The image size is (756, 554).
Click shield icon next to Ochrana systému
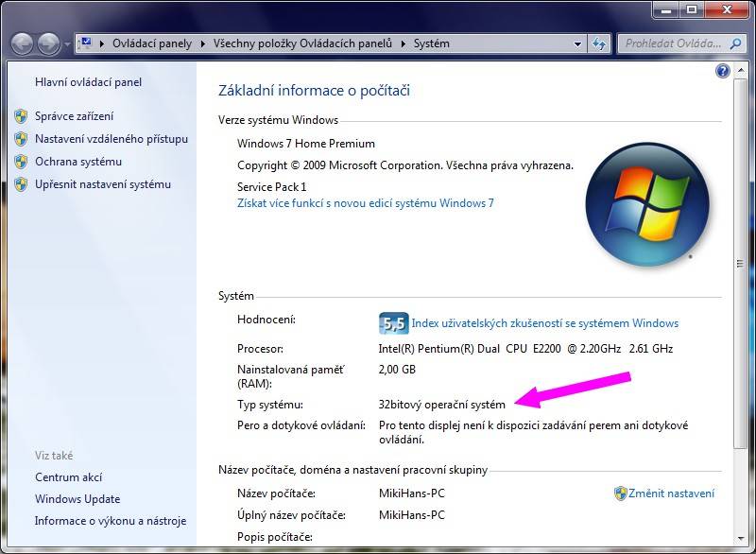pyautogui.click(x=21, y=162)
